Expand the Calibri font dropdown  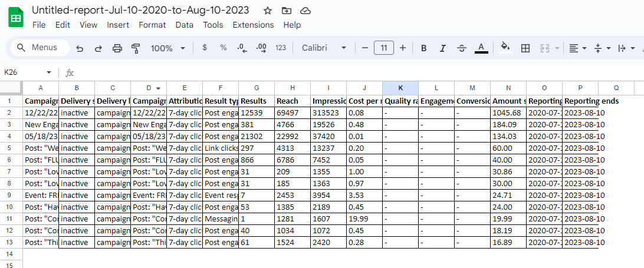coord(324,48)
